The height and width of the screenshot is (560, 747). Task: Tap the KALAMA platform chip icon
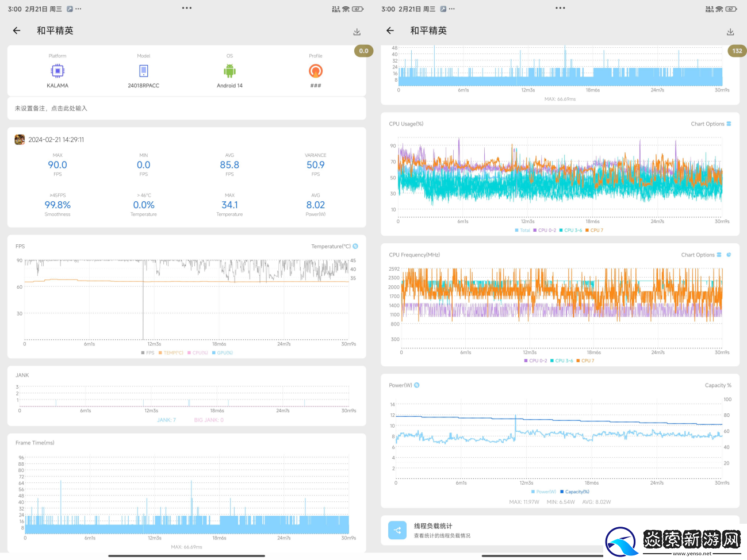[58, 71]
